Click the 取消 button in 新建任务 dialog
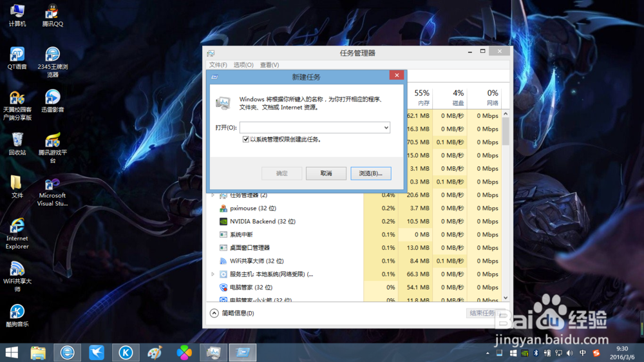This screenshot has width=644, height=362. pyautogui.click(x=326, y=173)
